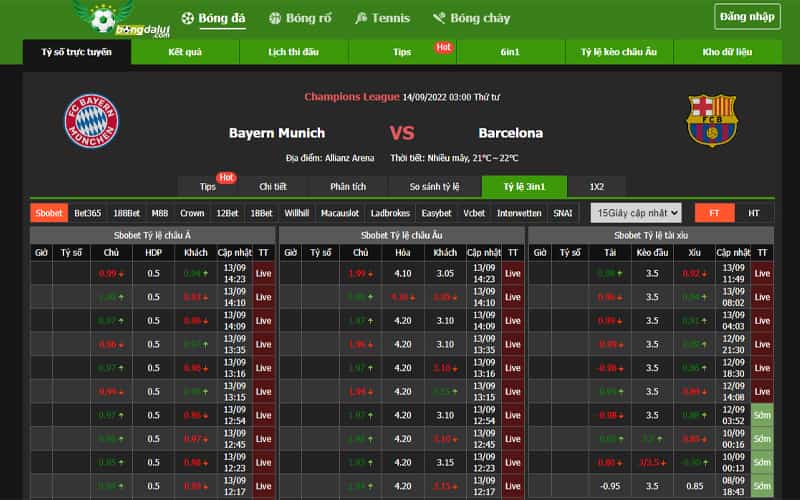The image size is (800, 500).
Task: Click Hòa value 4.10 in 14:23 row
Action: click(403, 273)
